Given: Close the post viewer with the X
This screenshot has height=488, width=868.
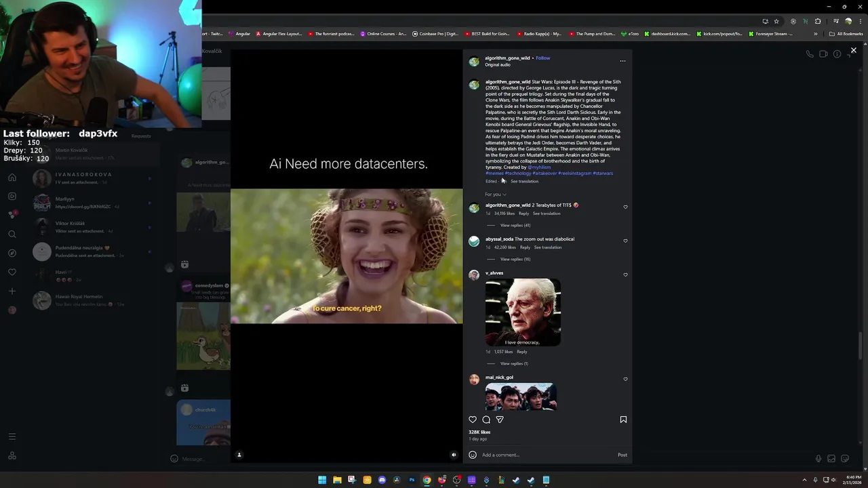Looking at the screenshot, I should (x=854, y=51).
